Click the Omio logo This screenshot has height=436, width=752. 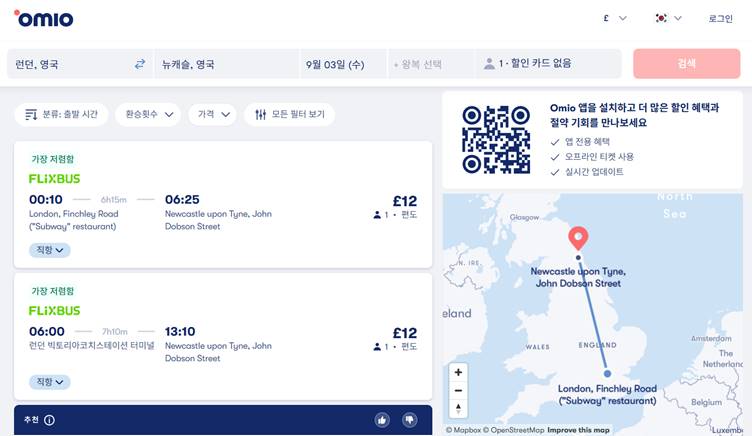44,19
